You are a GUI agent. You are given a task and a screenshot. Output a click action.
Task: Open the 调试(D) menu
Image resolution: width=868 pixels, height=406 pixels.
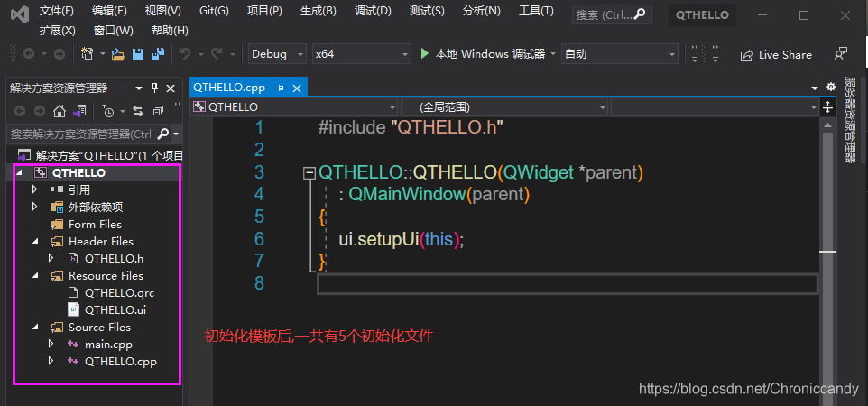(x=373, y=11)
